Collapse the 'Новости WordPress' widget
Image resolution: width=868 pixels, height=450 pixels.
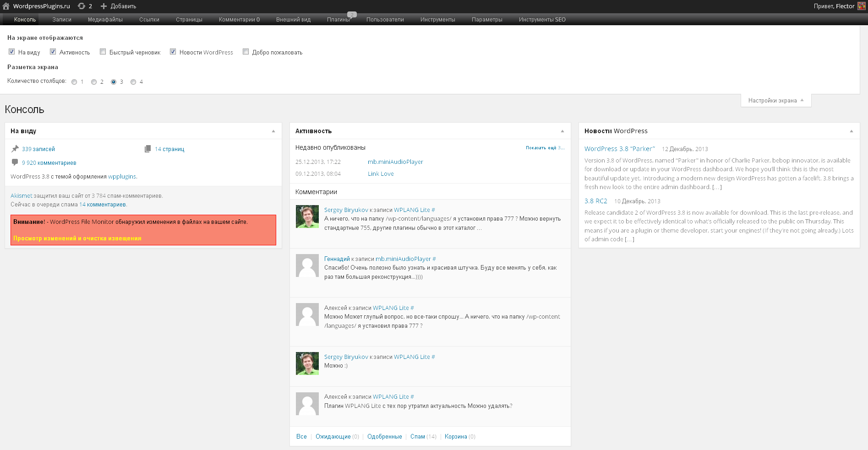click(x=852, y=131)
